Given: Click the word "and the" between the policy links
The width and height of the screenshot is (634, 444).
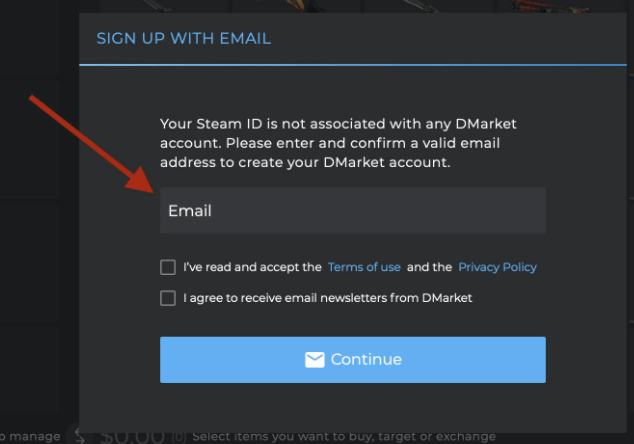Looking at the screenshot, I should tap(429, 267).
